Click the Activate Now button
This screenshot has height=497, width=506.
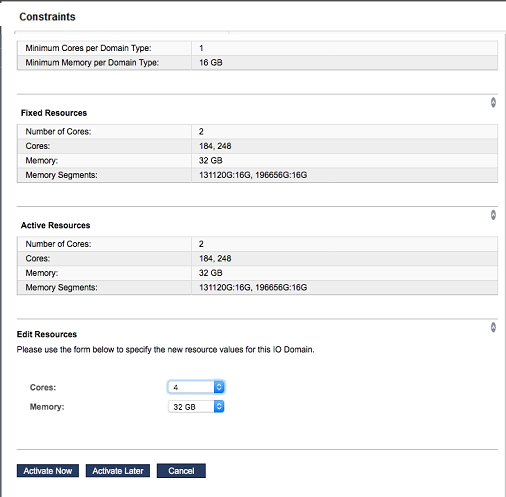pyautogui.click(x=48, y=471)
